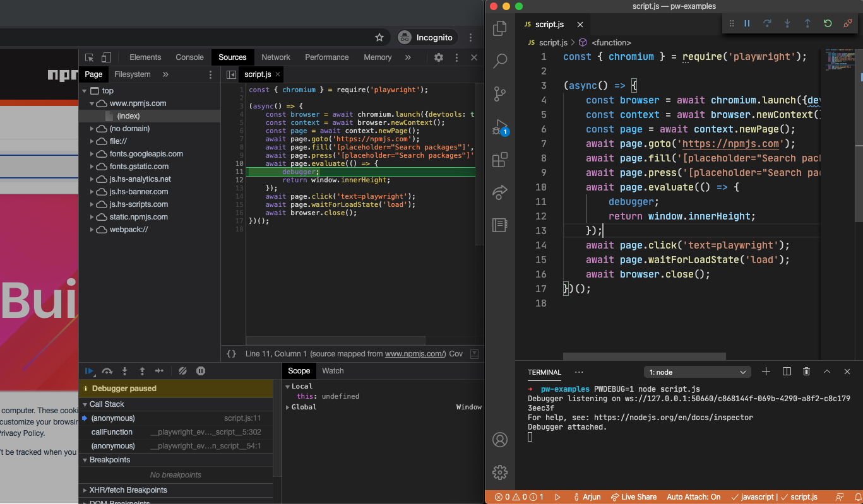863x504 pixels.
Task: Expand www.npmjs.com tree node
Action: 93,103
